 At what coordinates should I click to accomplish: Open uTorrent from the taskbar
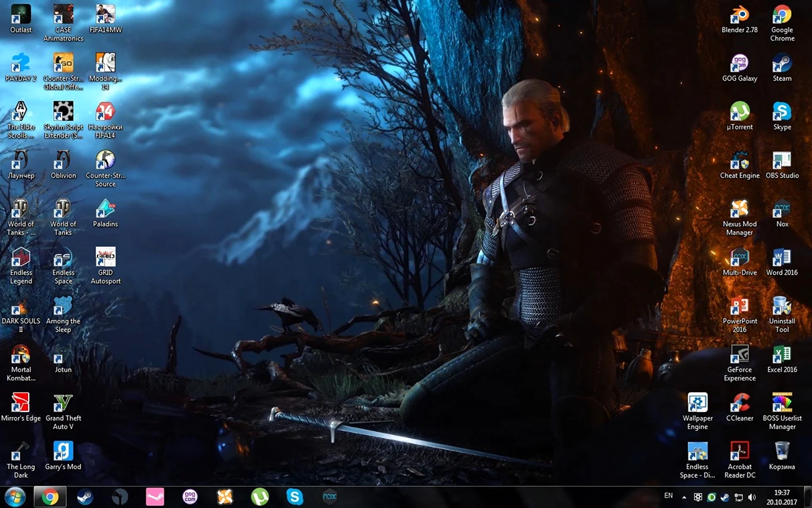[259, 497]
